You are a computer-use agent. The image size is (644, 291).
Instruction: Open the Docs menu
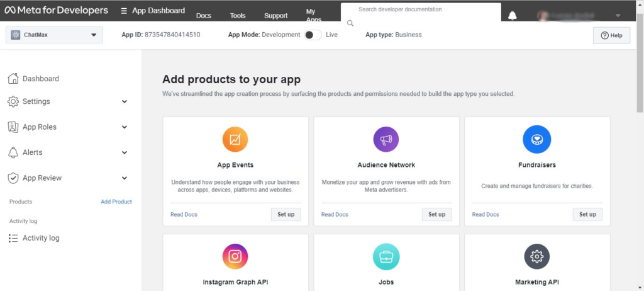pos(204,16)
